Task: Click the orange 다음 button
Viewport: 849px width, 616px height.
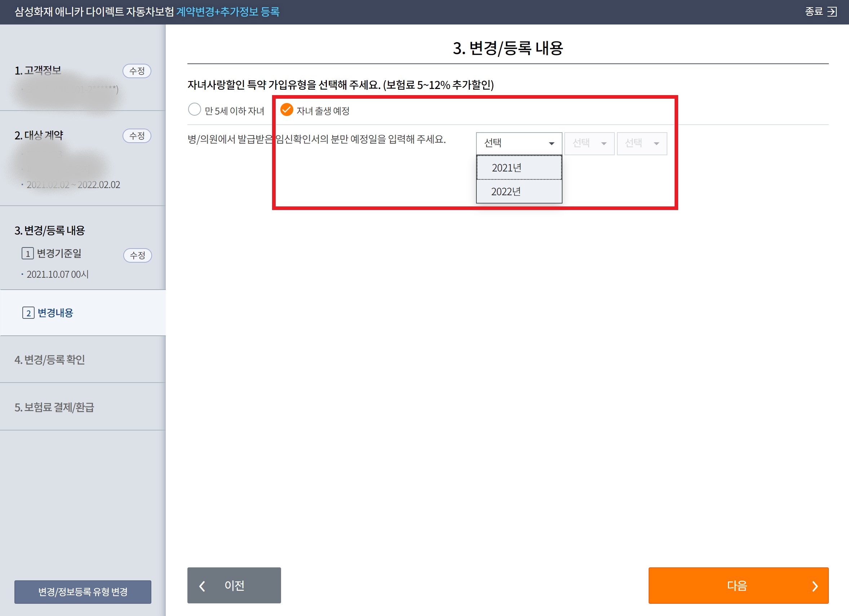Action: pos(738,586)
